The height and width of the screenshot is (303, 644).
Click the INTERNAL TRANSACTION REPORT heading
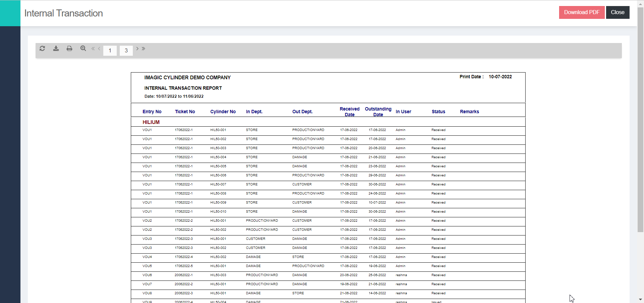click(183, 88)
